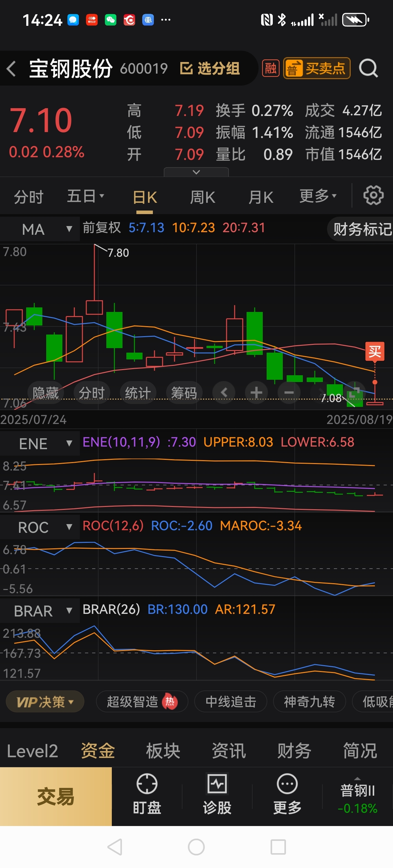Expand quote details chevron below stats
Viewport: 393px width, 868px height.
[x=196, y=172]
